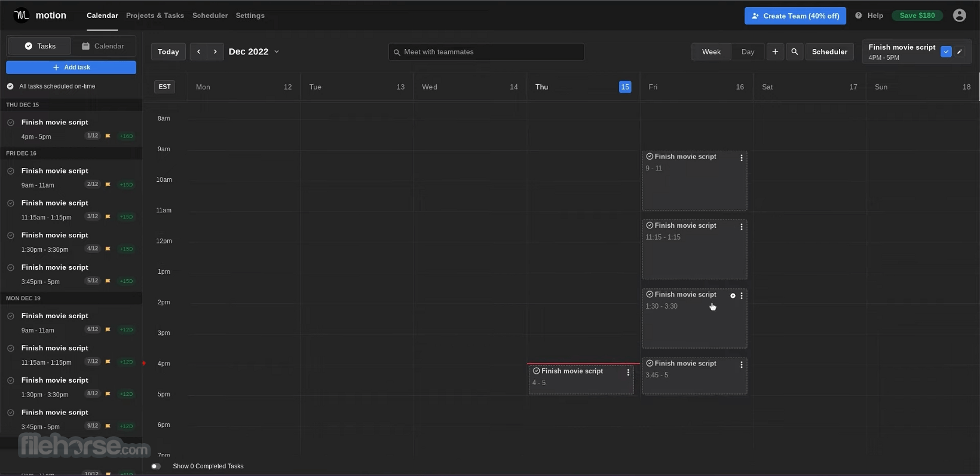Select Friday 16 date header

[x=696, y=87]
